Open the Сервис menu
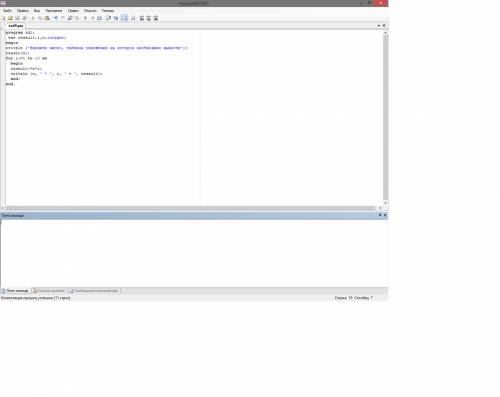Screen dimensions: 500x397 tap(73, 11)
